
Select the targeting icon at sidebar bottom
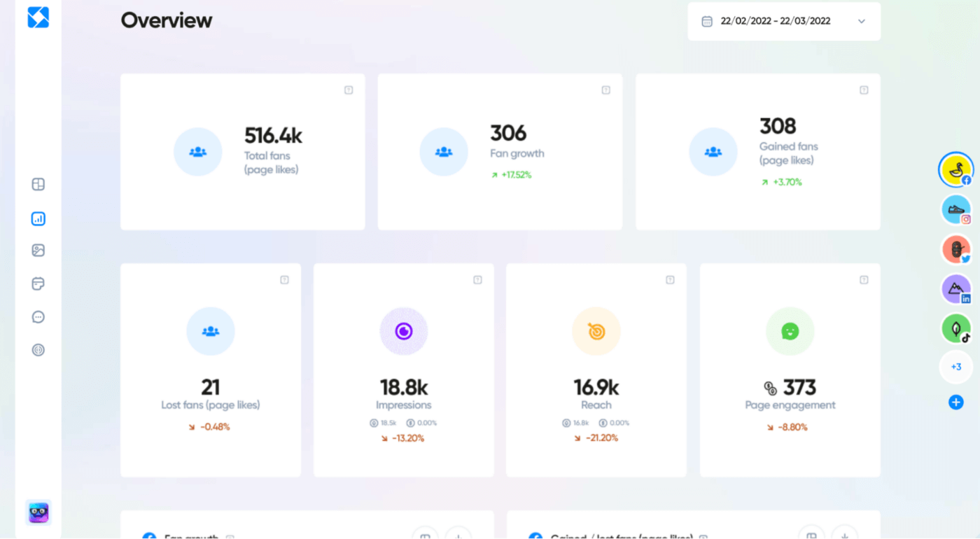pos(38,349)
